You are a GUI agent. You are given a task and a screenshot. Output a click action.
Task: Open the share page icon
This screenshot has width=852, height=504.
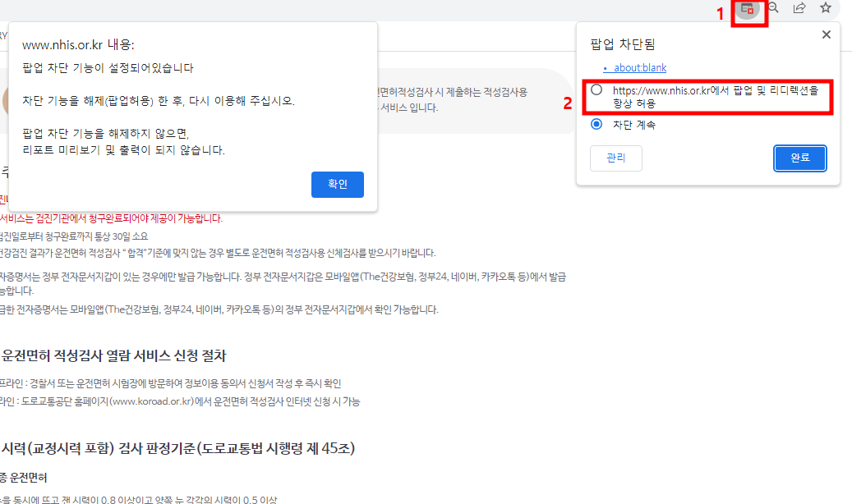[799, 7]
